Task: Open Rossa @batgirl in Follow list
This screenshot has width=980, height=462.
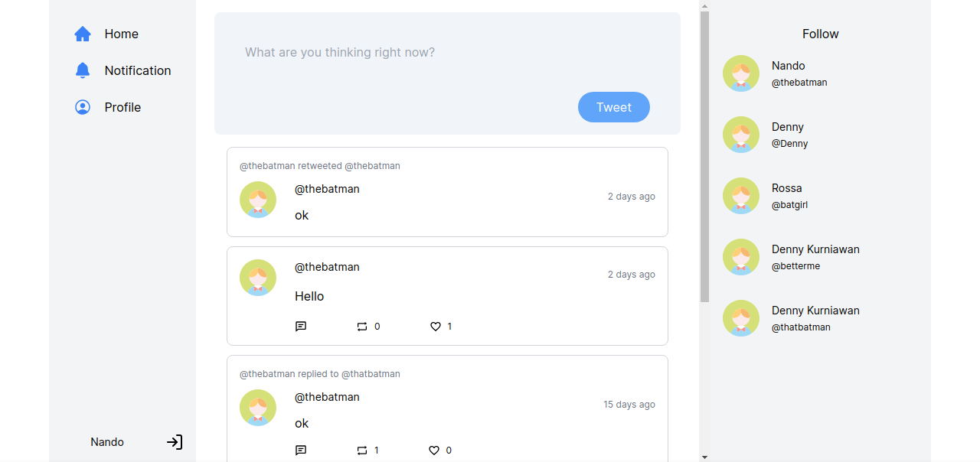Action: pyautogui.click(x=787, y=196)
